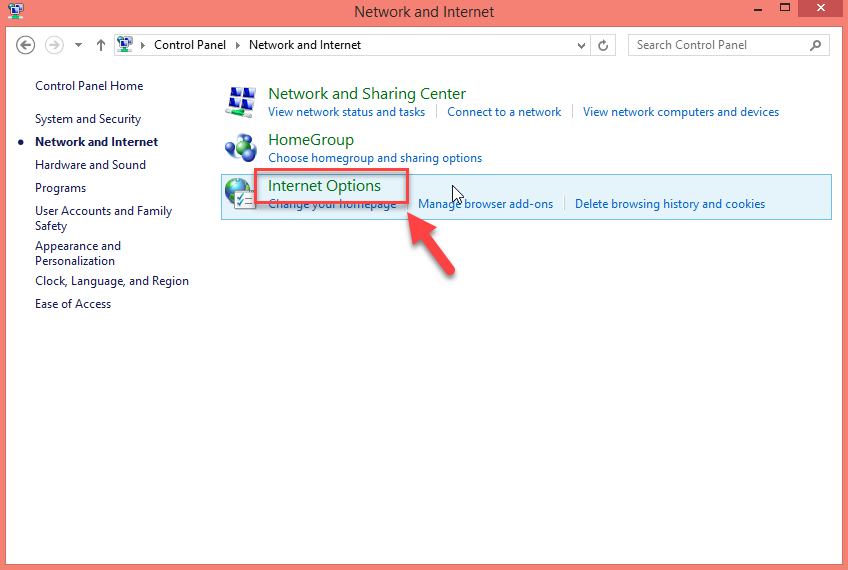Click the Up arrow to parent folder
The height and width of the screenshot is (570, 848).
[x=101, y=45]
